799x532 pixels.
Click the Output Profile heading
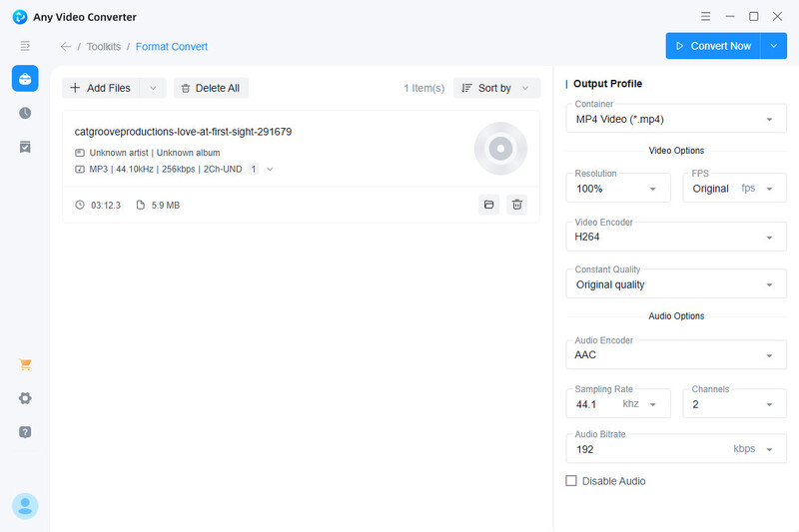coord(607,84)
